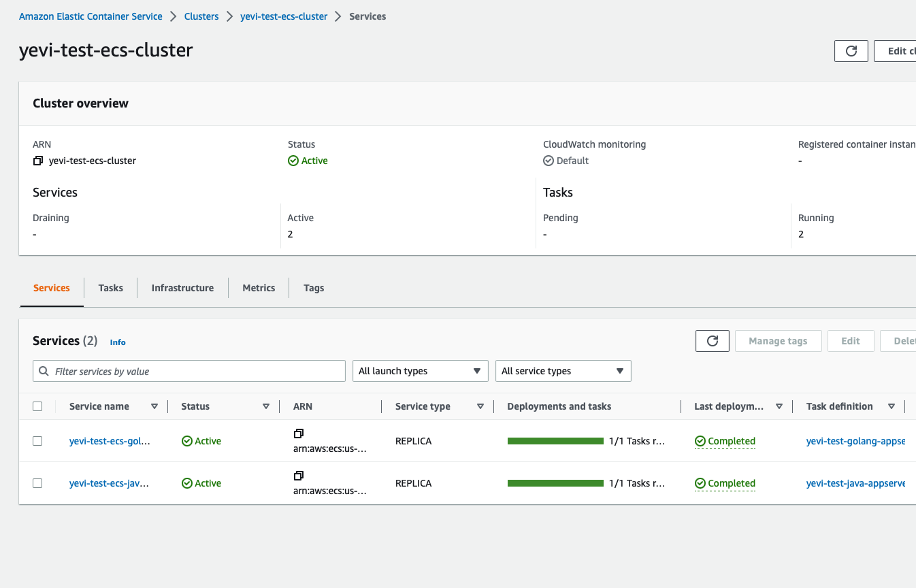Image resolution: width=916 pixels, height=588 pixels.
Task: Sort by Service name column arrow
Action: (154, 406)
